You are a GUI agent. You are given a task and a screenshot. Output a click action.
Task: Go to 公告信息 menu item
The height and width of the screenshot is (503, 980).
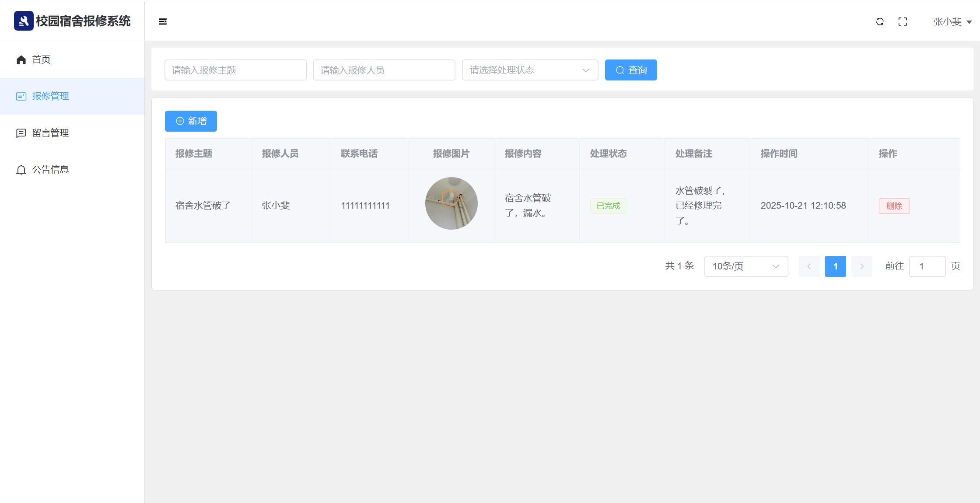(x=51, y=170)
